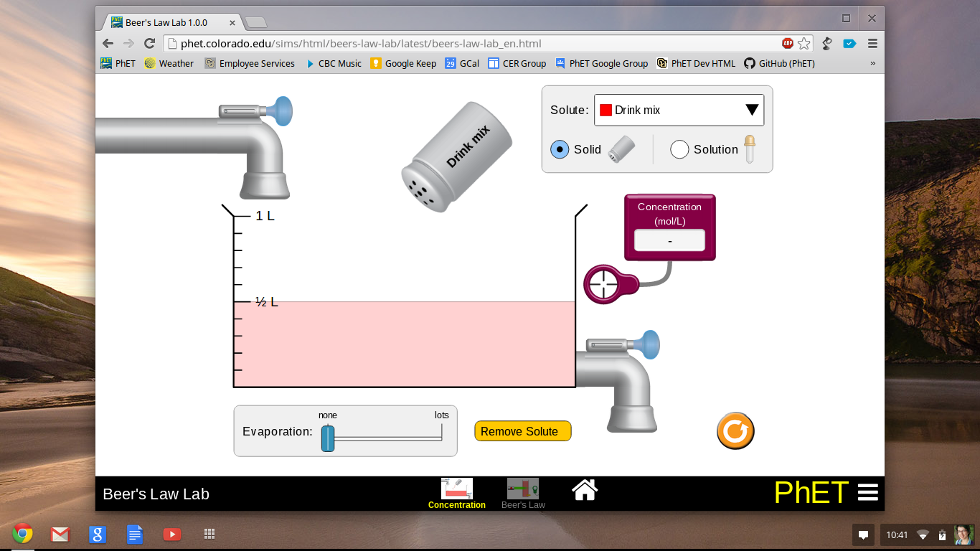Screen dimensions: 980x551
Task: Click the browser address bar URL
Action: coord(361,44)
